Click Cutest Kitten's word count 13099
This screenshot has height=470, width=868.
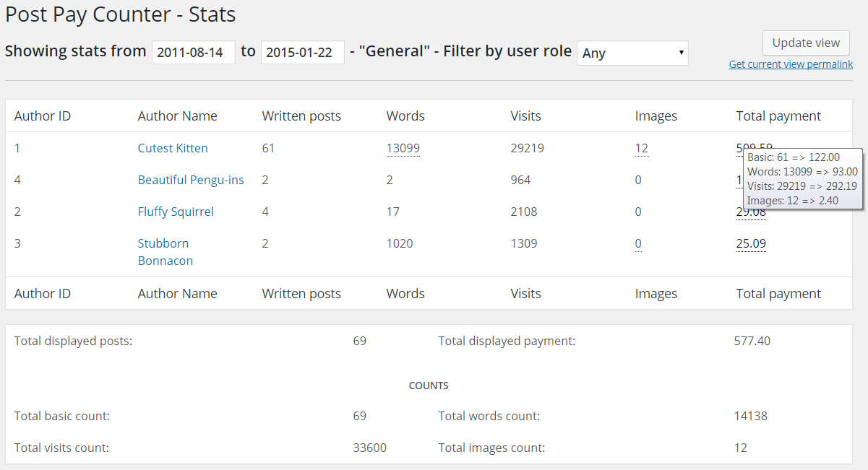click(x=403, y=148)
